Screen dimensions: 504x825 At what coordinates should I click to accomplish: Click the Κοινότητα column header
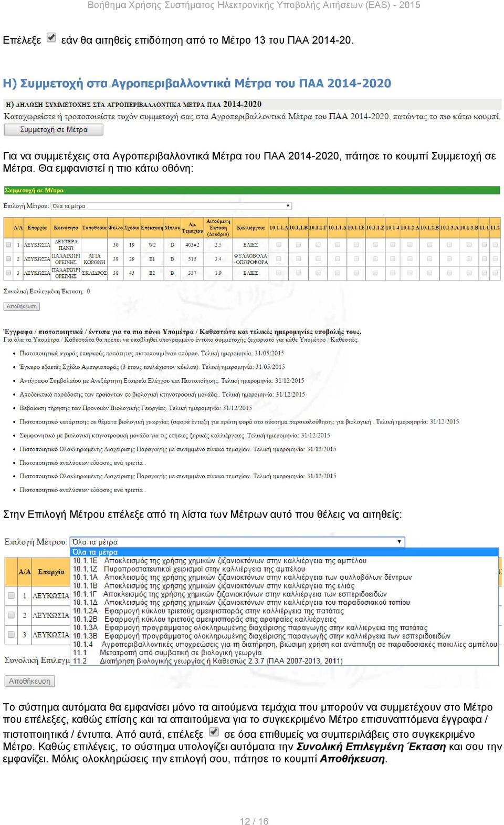coord(66,228)
